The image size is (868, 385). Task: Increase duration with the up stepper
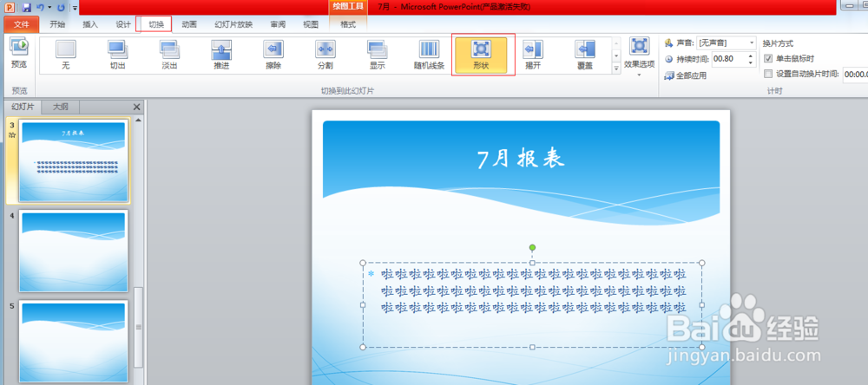tap(751, 55)
